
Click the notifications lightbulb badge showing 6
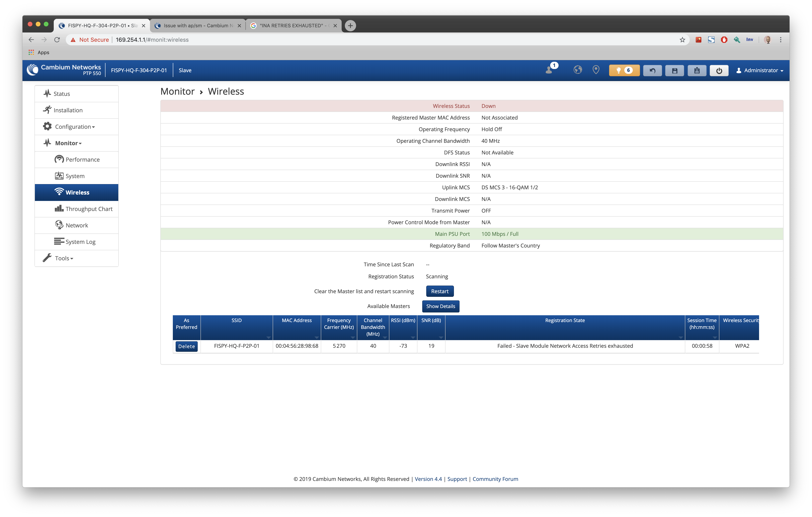click(x=624, y=70)
